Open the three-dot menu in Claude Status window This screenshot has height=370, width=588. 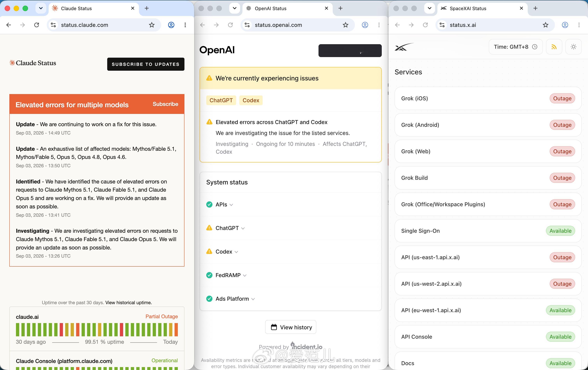(x=185, y=25)
